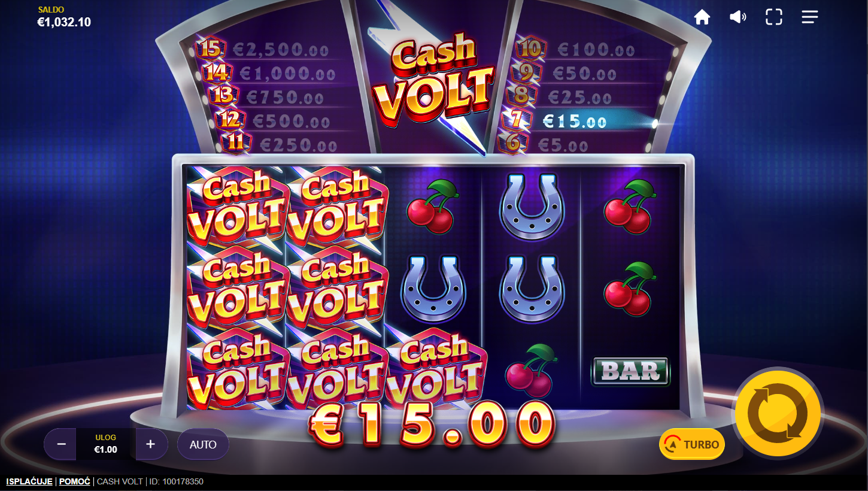Screen dimensions: 868x491
Task: Open the ISPLAĆUJE paytable link
Action: click(29, 481)
